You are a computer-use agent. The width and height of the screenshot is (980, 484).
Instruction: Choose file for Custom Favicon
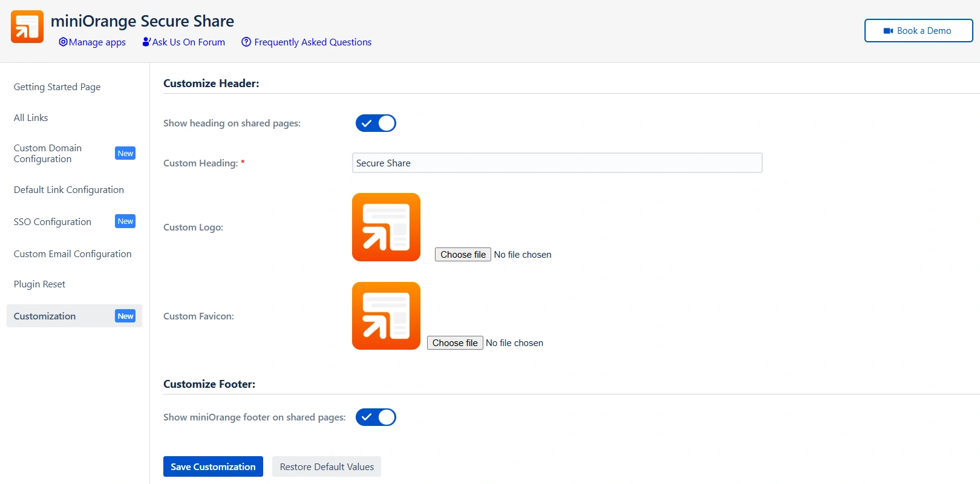(455, 343)
